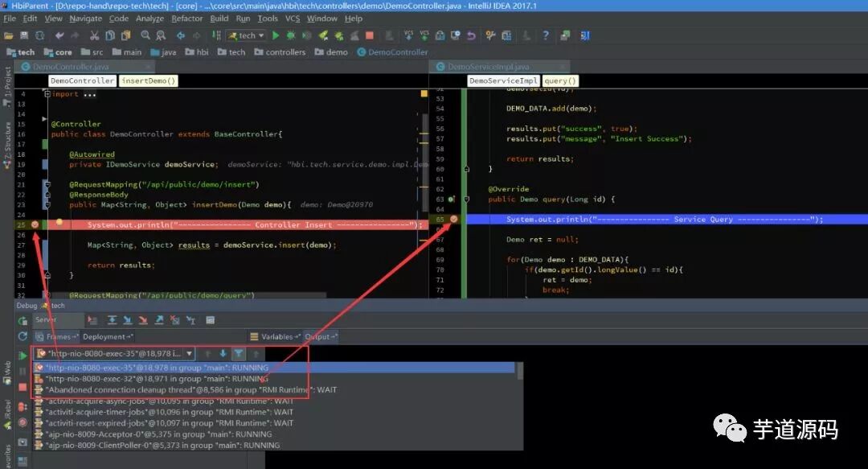Open the tech run configuration dropdown

[247, 35]
